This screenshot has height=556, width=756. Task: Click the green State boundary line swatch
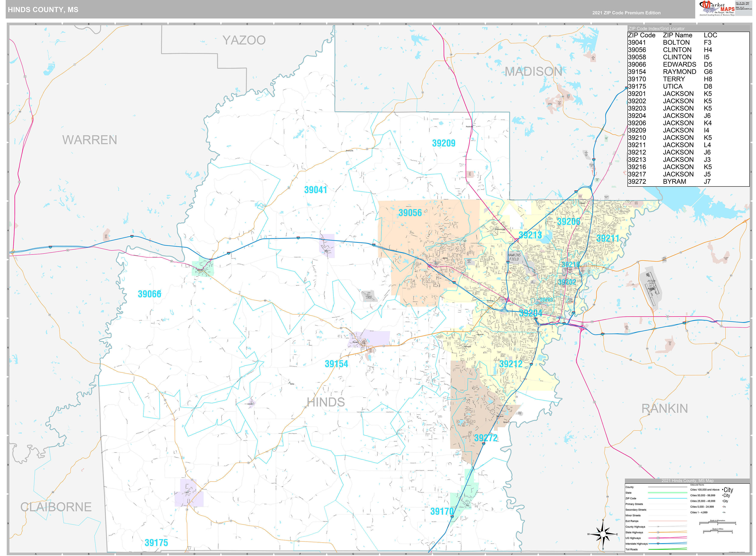pos(667,493)
